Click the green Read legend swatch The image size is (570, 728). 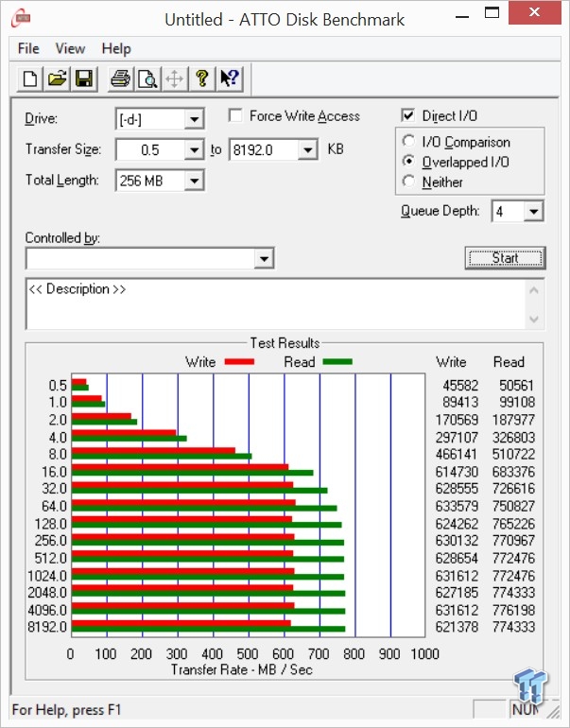[337, 362]
